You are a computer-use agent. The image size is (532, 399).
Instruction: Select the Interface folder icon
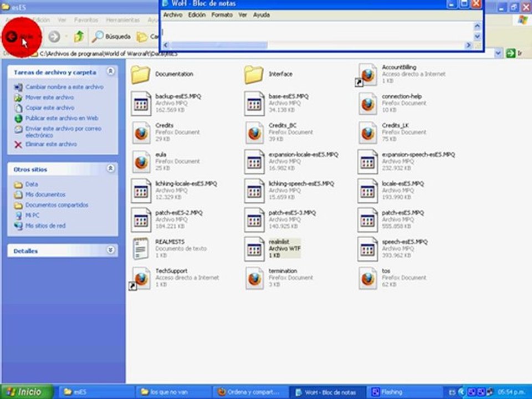[x=254, y=75]
